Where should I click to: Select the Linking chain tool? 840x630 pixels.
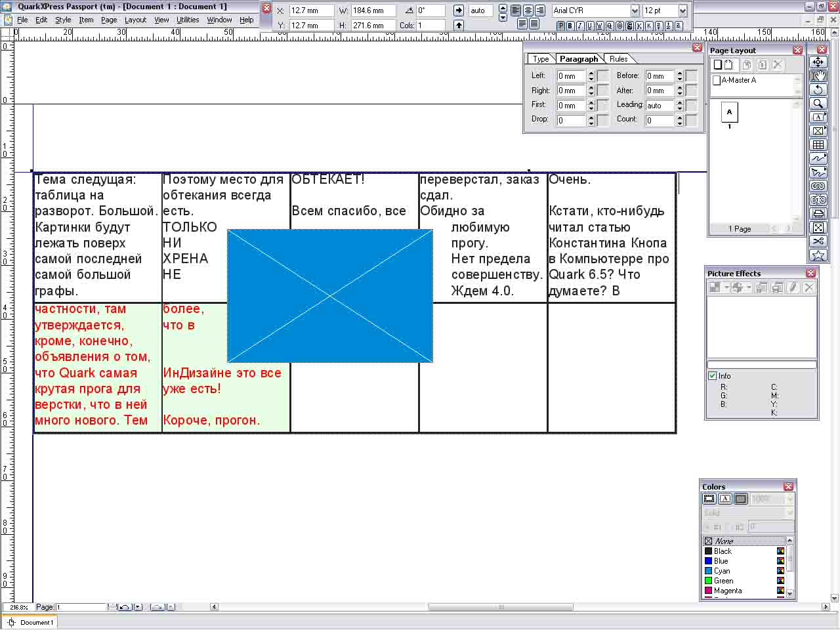[x=818, y=186]
